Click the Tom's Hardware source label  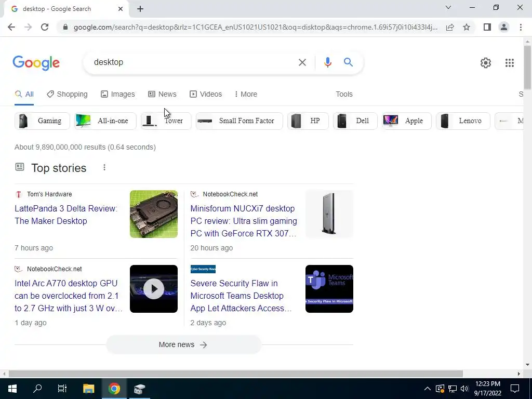pyautogui.click(x=49, y=194)
